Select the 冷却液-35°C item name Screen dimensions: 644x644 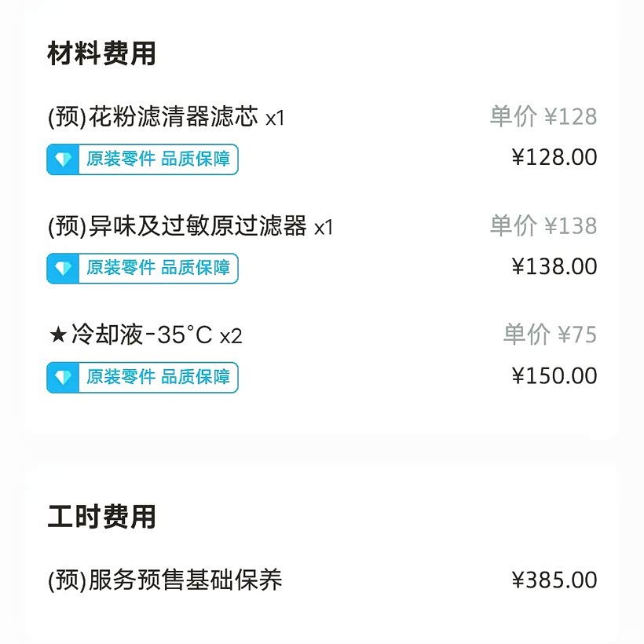coord(141,336)
